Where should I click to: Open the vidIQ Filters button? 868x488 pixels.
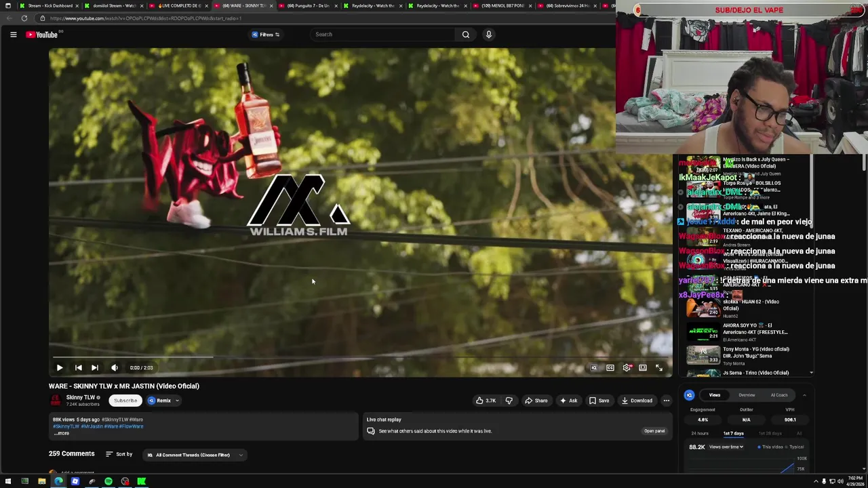[266, 35]
